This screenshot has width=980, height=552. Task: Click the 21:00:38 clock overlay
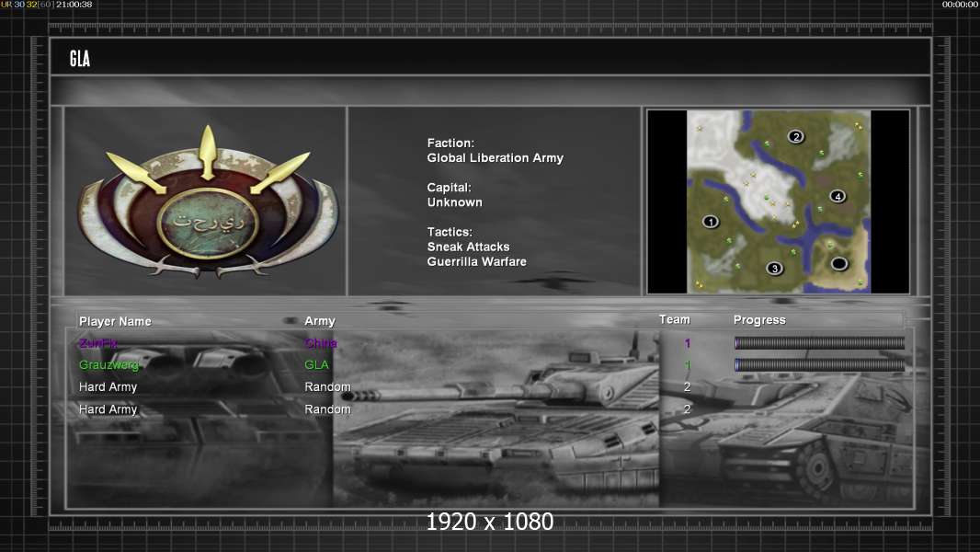click(x=74, y=5)
